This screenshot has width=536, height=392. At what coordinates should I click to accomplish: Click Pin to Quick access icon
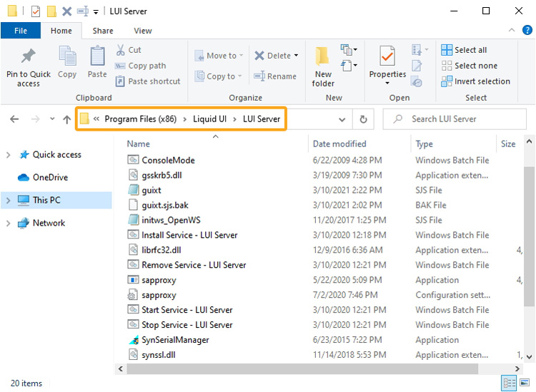[28, 56]
